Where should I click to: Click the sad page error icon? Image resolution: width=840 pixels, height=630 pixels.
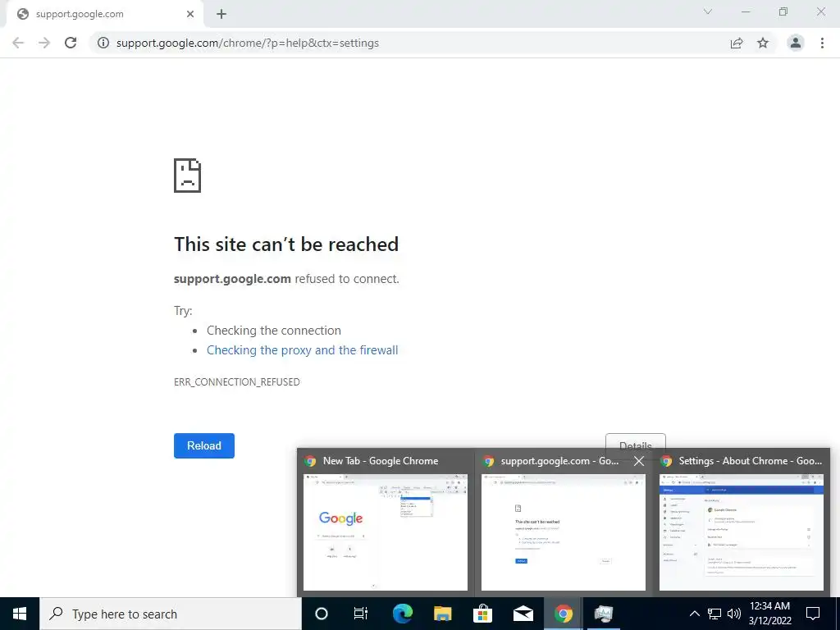point(188,176)
